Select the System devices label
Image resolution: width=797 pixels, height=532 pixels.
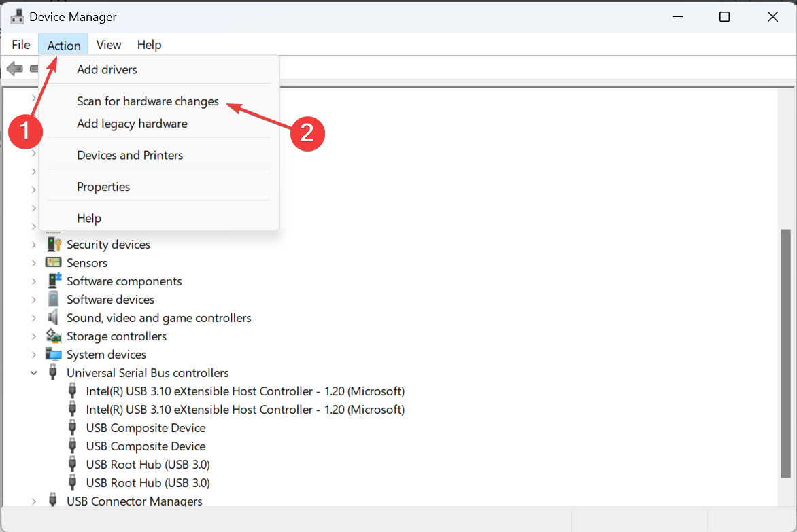(106, 355)
